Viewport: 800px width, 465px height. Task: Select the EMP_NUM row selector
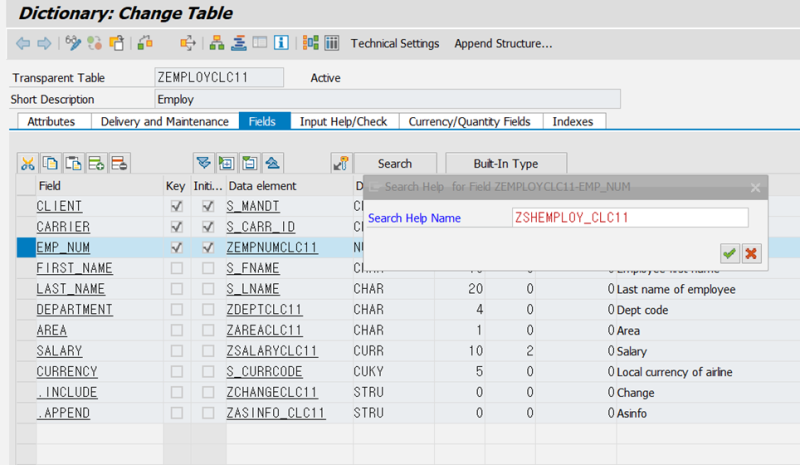26,248
